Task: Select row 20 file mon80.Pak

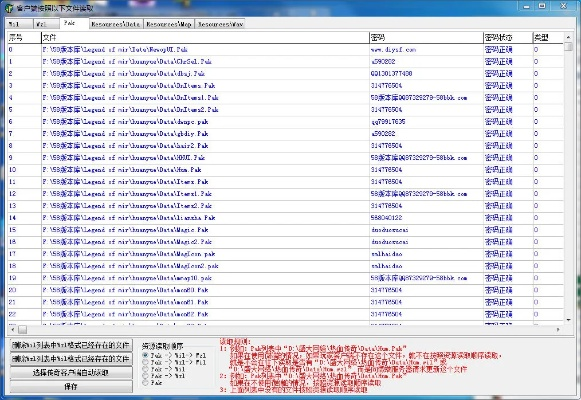Action: pyautogui.click(x=125, y=290)
